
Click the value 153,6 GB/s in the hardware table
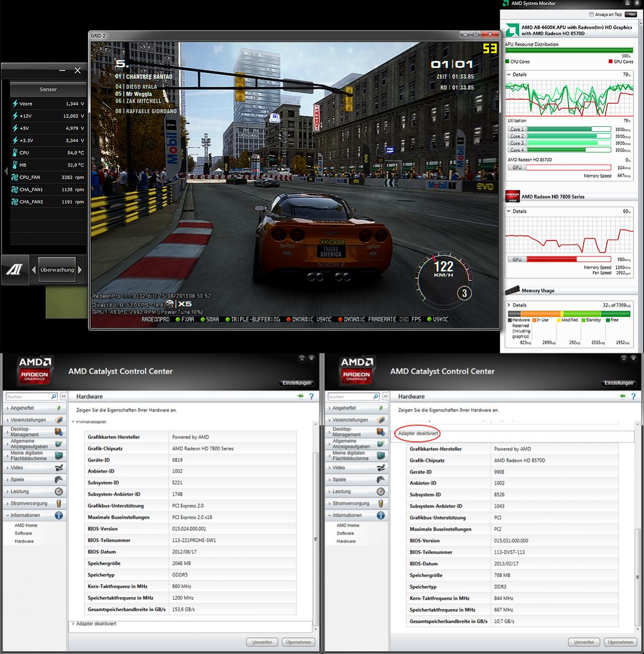[x=183, y=609]
